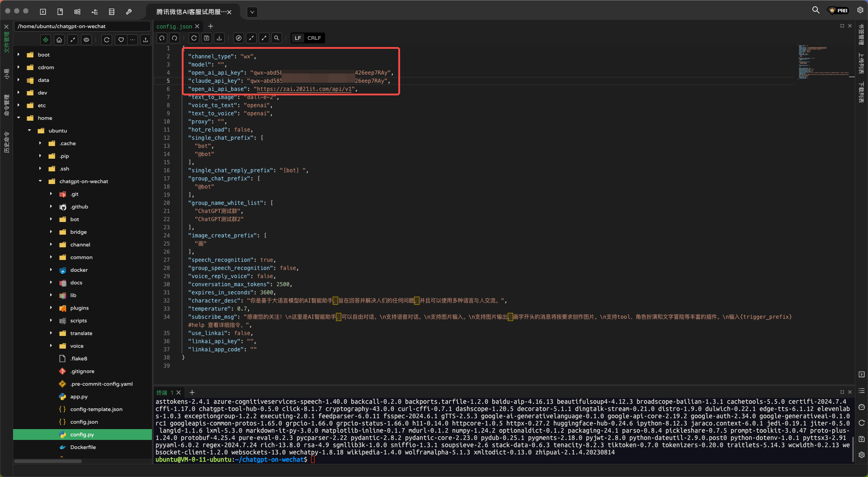Maximize the editor panel

842,26
